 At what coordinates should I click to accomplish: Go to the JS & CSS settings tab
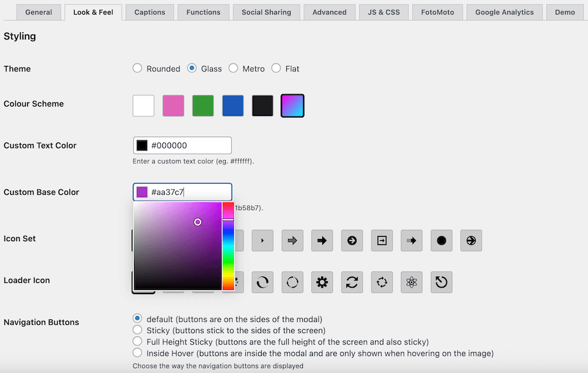383,12
